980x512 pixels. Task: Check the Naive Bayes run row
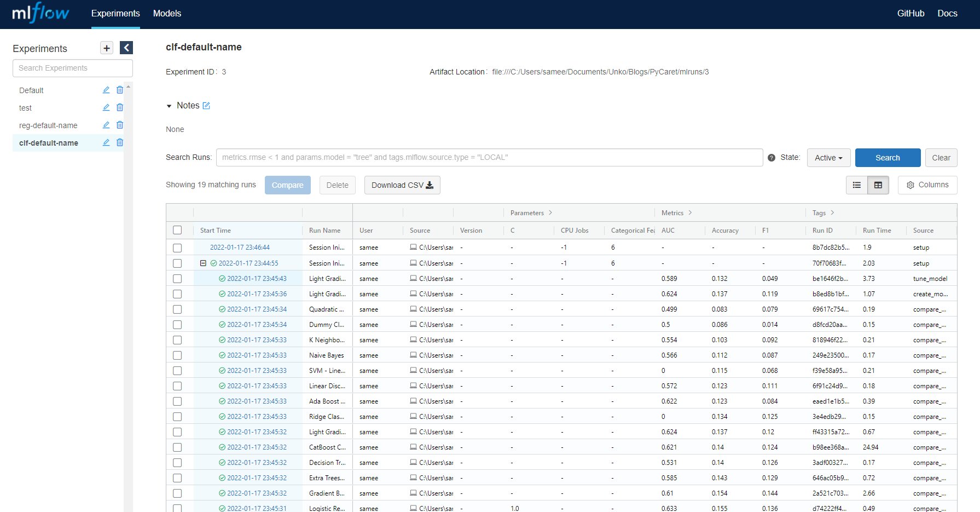click(x=177, y=355)
